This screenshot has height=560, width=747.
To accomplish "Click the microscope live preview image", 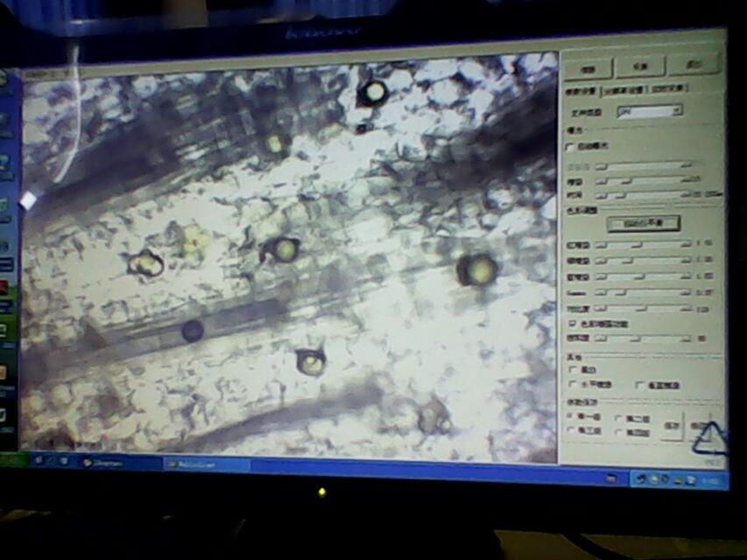I will coord(289,254).
